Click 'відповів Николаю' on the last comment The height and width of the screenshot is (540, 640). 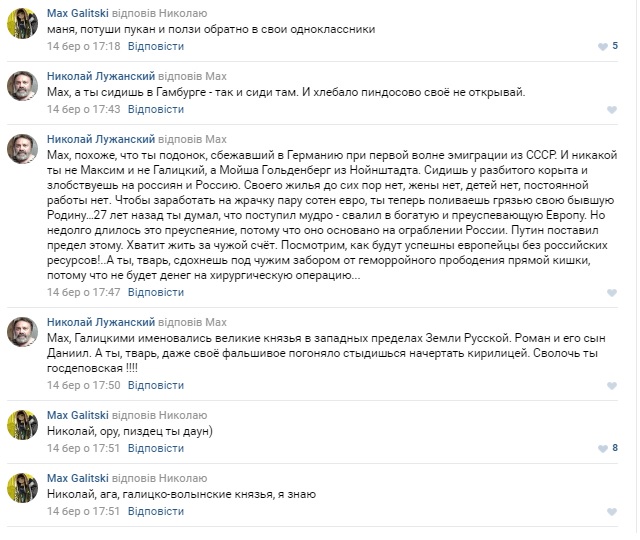[160, 478]
